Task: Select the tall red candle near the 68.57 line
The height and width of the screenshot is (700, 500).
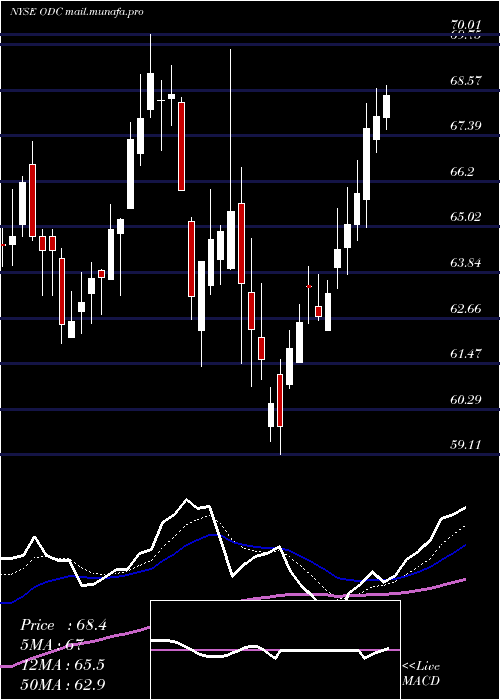Action: (182, 146)
